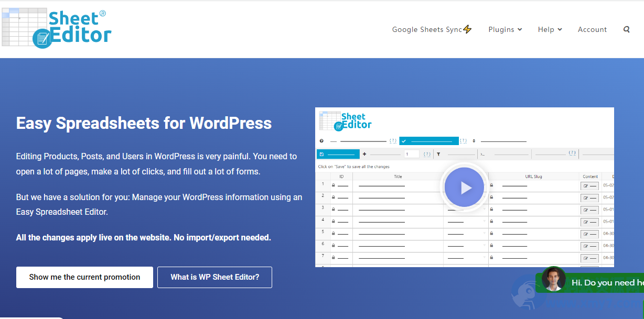
Task: Click the plus icon in the spreadsheet toolbar
Action: point(366,155)
